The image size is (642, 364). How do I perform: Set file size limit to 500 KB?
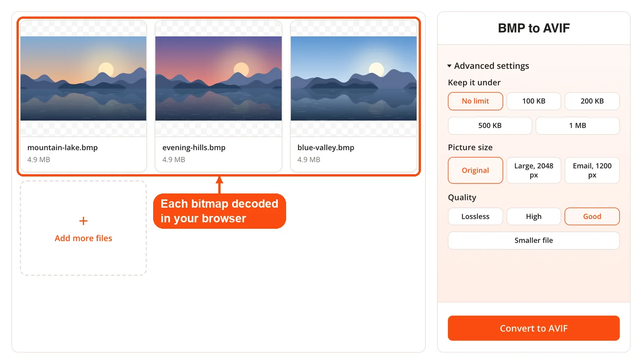490,126
